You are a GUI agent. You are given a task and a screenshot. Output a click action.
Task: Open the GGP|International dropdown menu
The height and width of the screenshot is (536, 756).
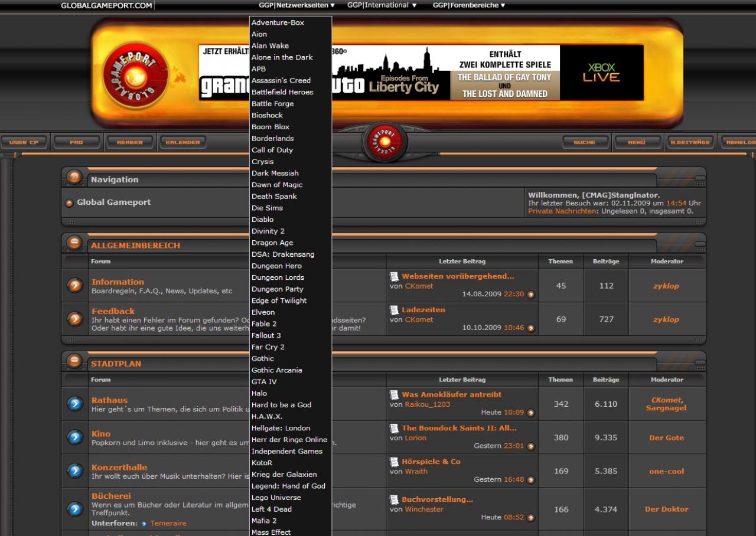(382, 5)
